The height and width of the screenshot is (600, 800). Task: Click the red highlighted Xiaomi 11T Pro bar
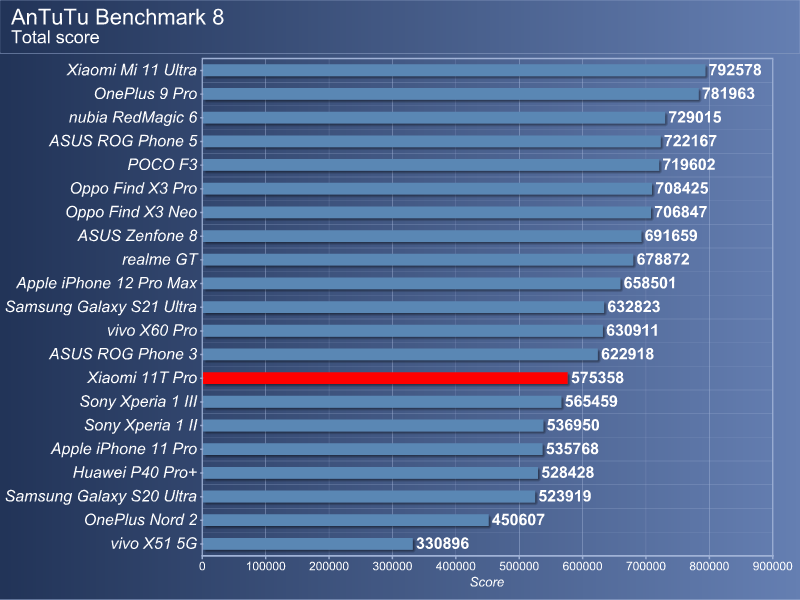[385, 378]
